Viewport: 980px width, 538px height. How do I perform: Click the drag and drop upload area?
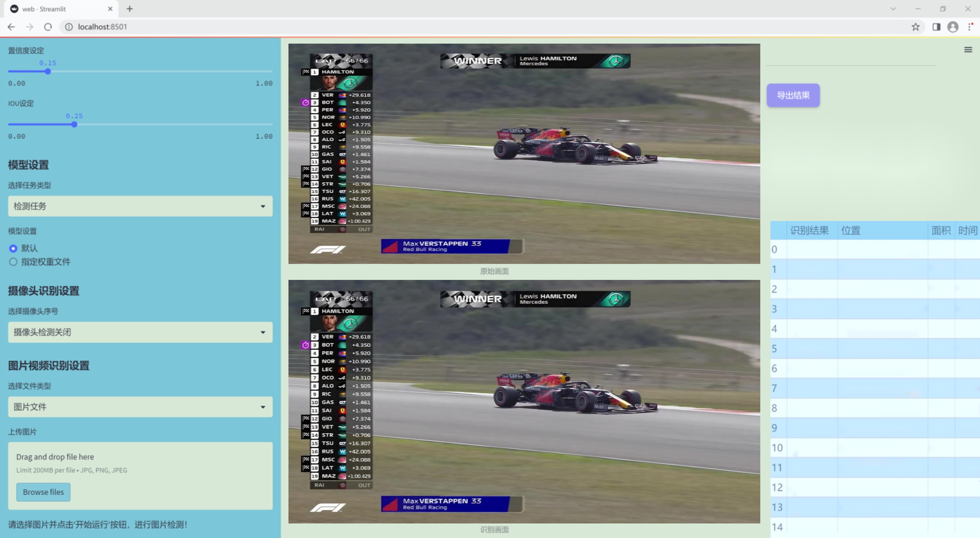pos(140,475)
